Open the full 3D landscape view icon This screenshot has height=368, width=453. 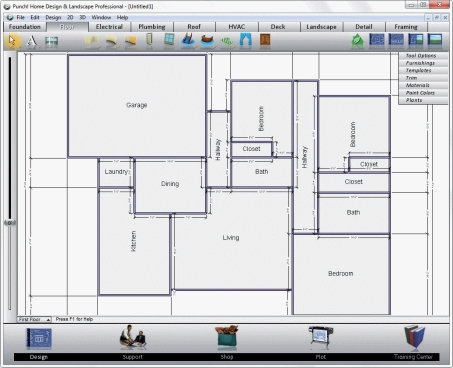435,40
